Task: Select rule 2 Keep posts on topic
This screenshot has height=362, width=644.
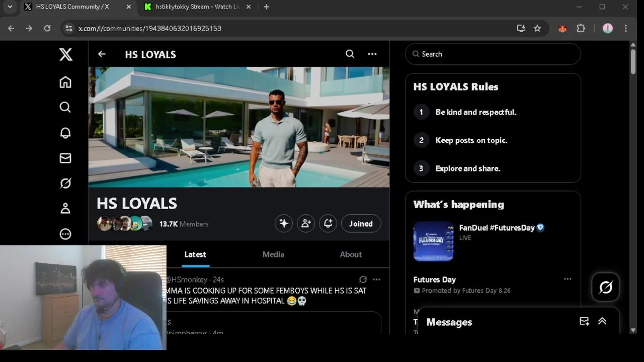Action: (x=471, y=140)
